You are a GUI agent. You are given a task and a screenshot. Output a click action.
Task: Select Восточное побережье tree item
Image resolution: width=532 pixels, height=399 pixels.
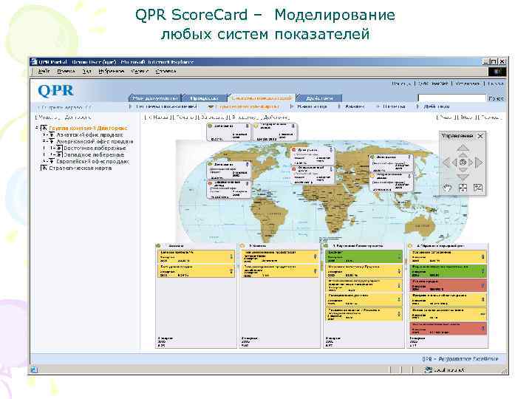pos(95,148)
